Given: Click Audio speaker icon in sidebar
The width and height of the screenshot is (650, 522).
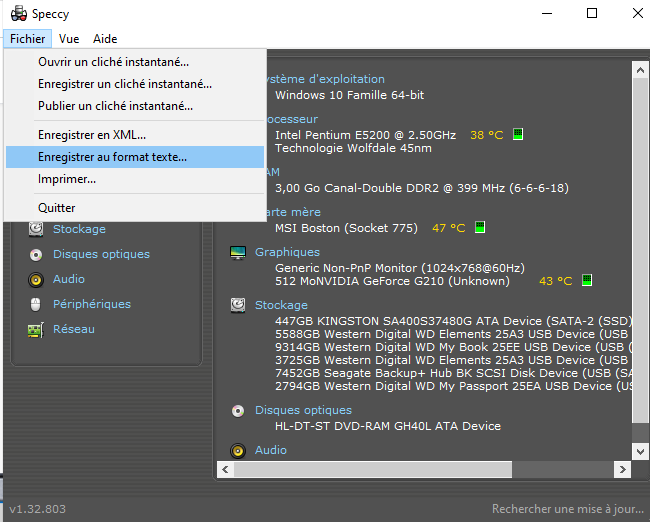Looking at the screenshot, I should tap(36, 279).
